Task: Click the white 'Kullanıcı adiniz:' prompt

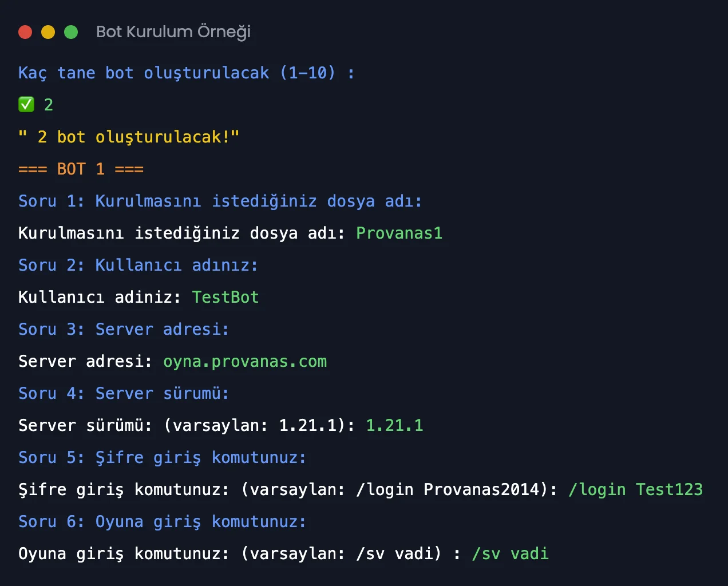Action: click(x=100, y=298)
